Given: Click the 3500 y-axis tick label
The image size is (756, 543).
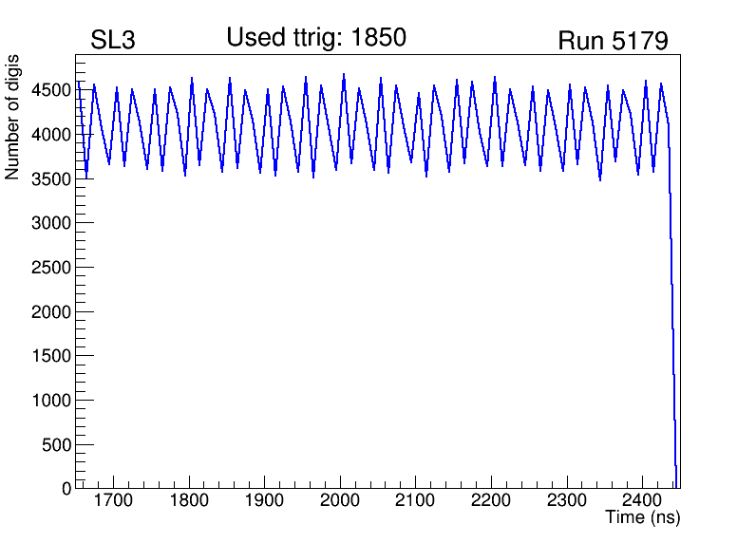Looking at the screenshot, I should coord(49,179).
